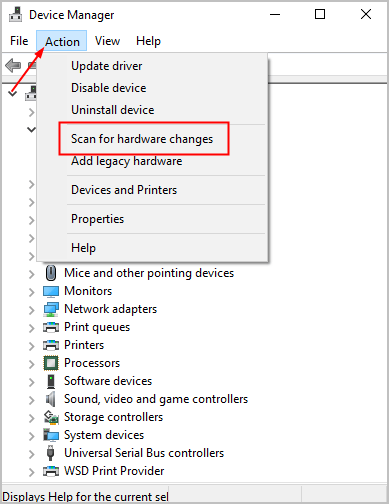Click the Network adapters icon
Image resolution: width=389 pixels, height=504 pixels.
tap(51, 309)
